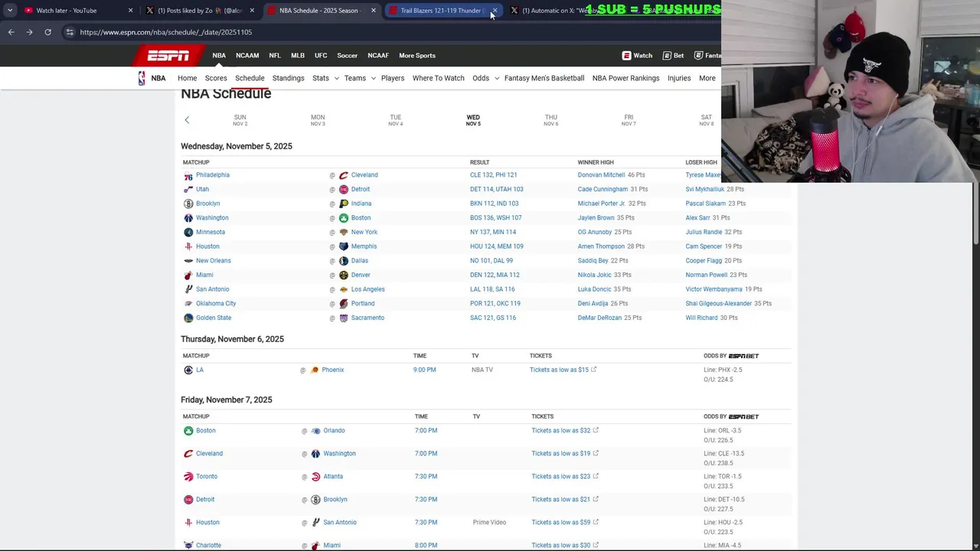Select Saturday Nov 8 in the date strip

(x=706, y=120)
